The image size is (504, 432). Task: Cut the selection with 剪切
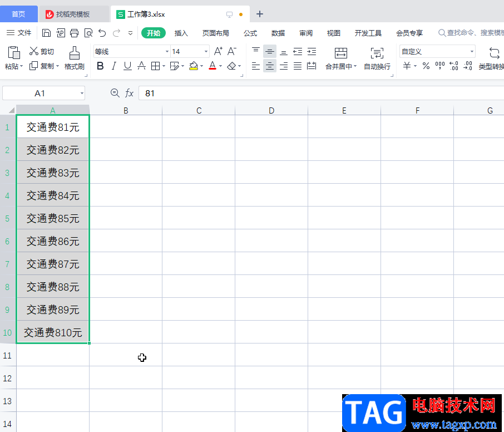click(x=42, y=51)
